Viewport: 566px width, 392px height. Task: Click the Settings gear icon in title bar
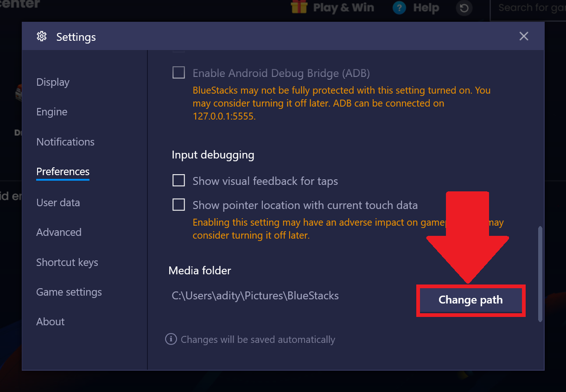[x=42, y=36]
